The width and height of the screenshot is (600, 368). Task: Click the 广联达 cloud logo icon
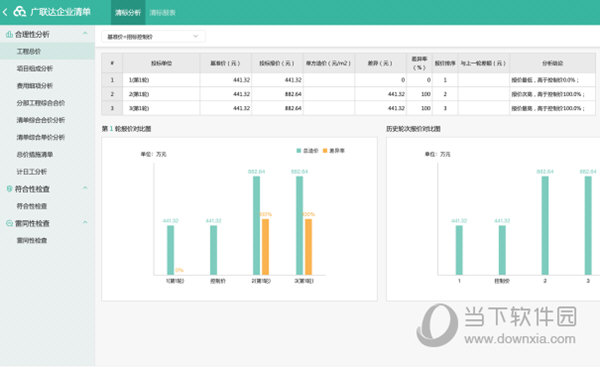(x=20, y=12)
